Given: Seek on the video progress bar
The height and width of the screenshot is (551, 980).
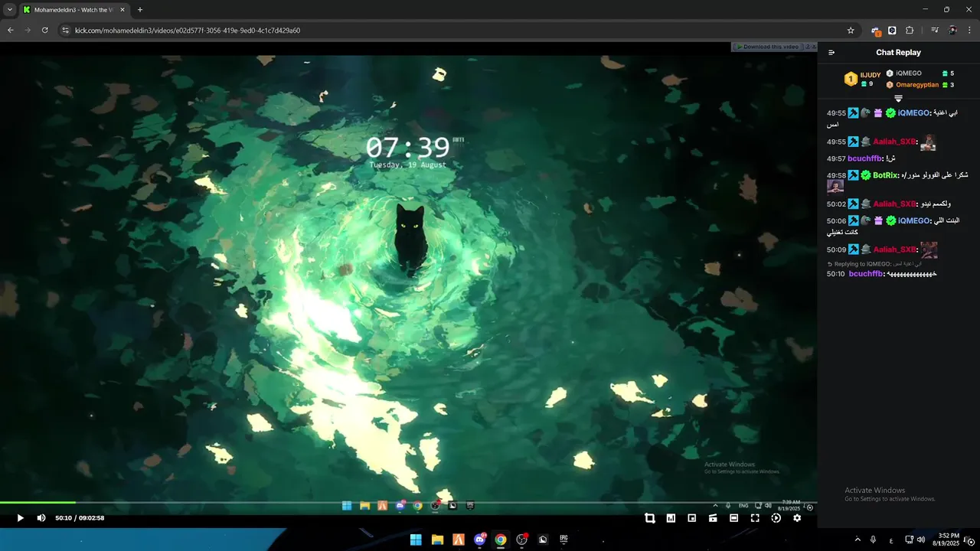Looking at the screenshot, I should 408,503.
